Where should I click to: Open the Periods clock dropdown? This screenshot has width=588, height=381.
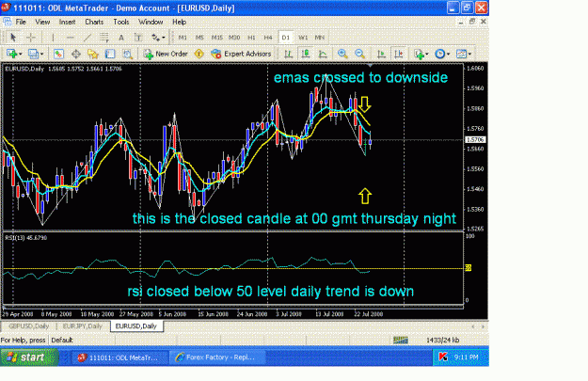click(x=442, y=54)
